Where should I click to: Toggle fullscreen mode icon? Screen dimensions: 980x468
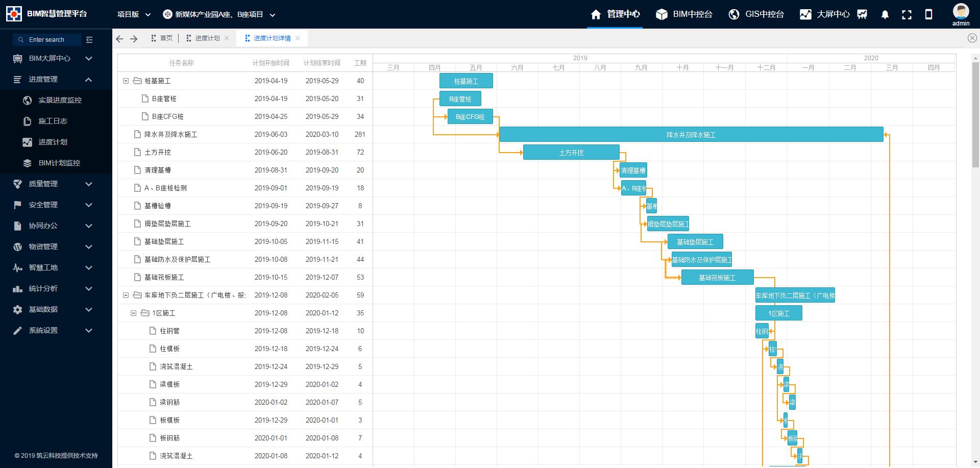pos(906,14)
